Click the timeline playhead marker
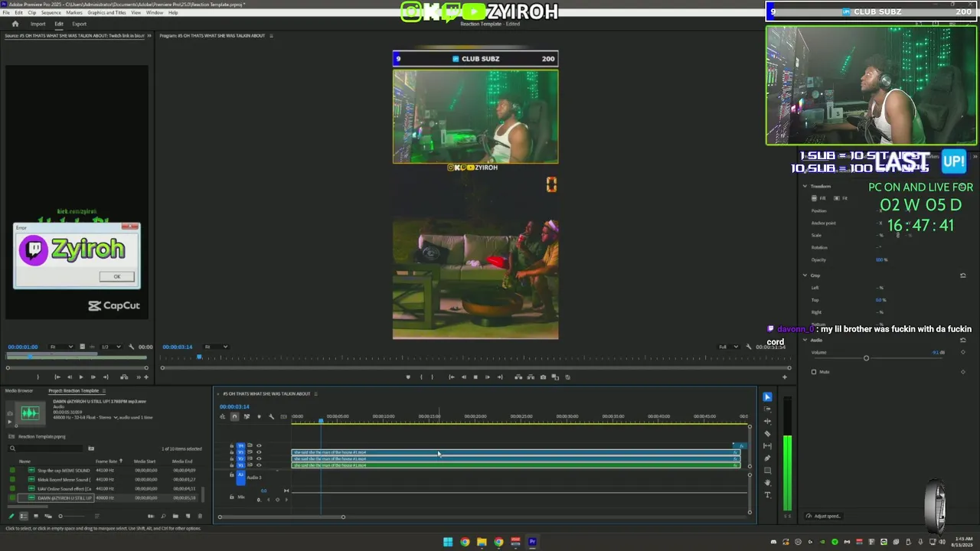The width and height of the screenshot is (980, 551). point(321,421)
